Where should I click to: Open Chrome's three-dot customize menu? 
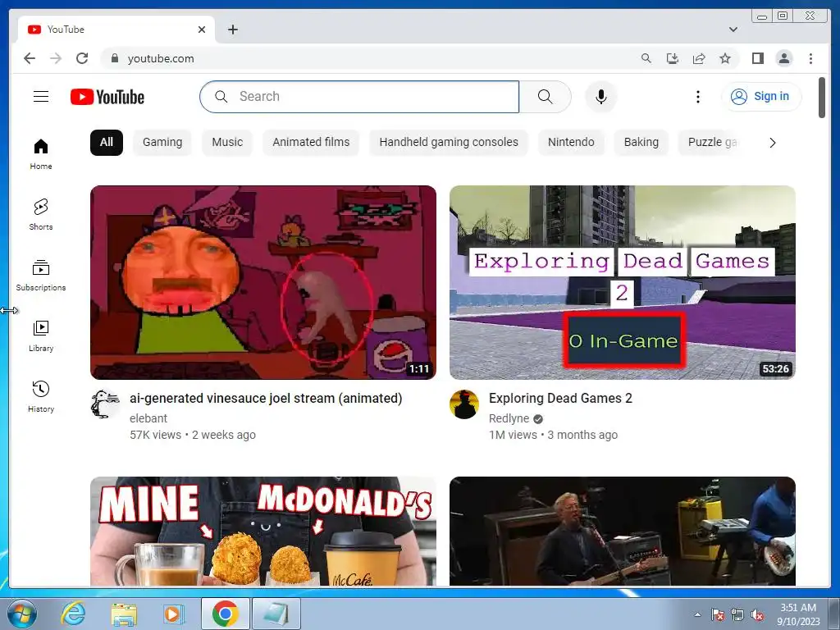810,58
